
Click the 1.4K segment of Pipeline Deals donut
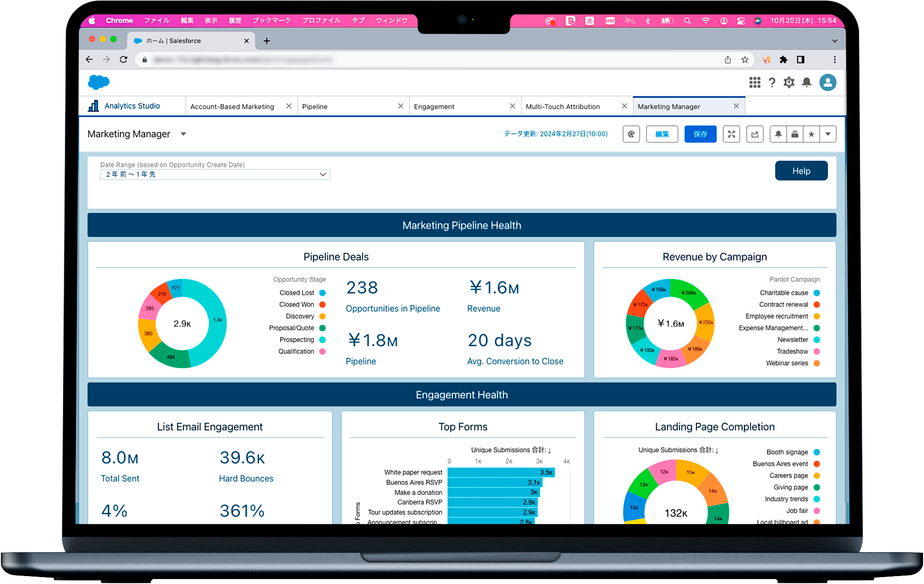[x=217, y=320]
